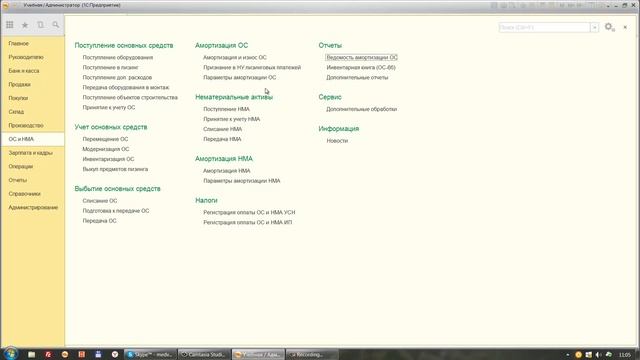The width and height of the screenshot is (640, 360).
Task: Open the Склад section
Action: point(16,112)
